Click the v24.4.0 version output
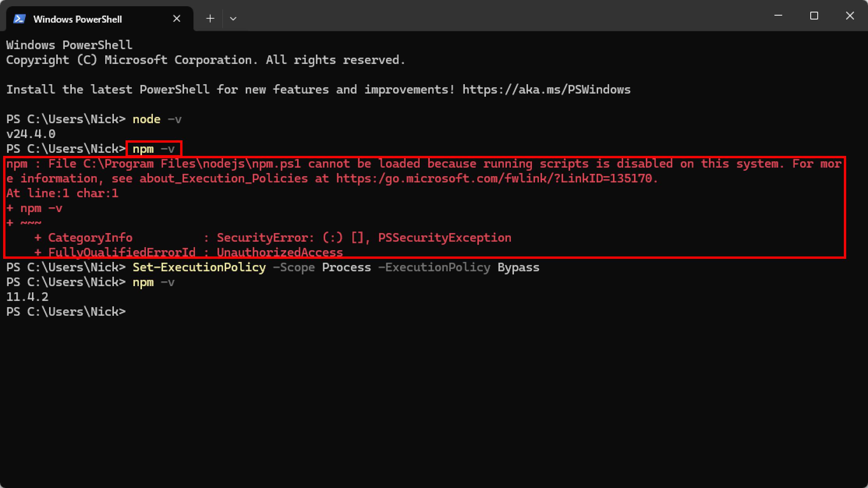868x488 pixels. pyautogui.click(x=31, y=134)
